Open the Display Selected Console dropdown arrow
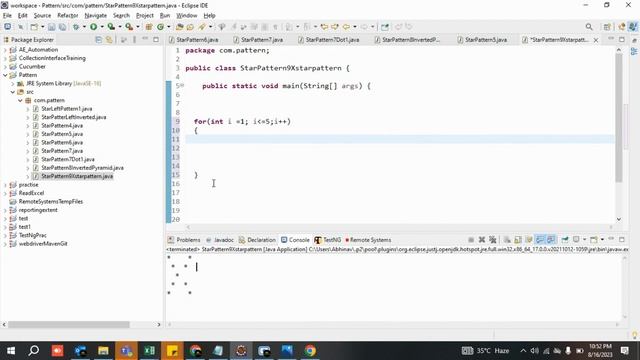The image size is (640, 360). click(584, 240)
